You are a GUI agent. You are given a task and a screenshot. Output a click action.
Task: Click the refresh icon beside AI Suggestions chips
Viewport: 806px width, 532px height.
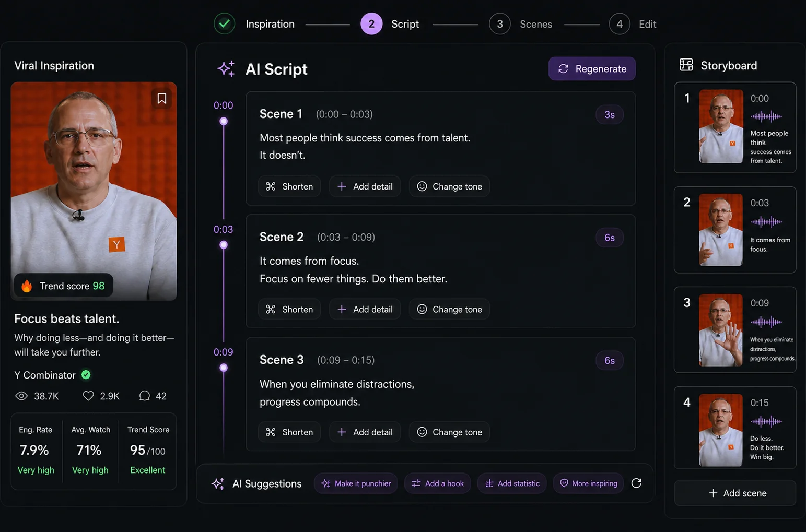[636, 483]
